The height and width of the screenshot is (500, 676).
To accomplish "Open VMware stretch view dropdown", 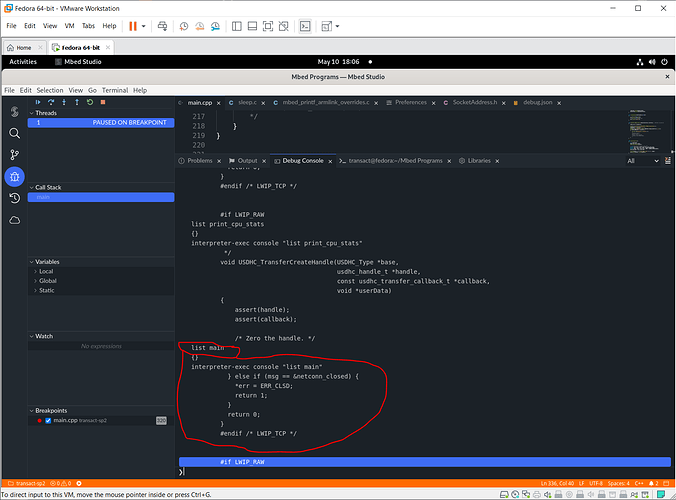I will (337, 26).
